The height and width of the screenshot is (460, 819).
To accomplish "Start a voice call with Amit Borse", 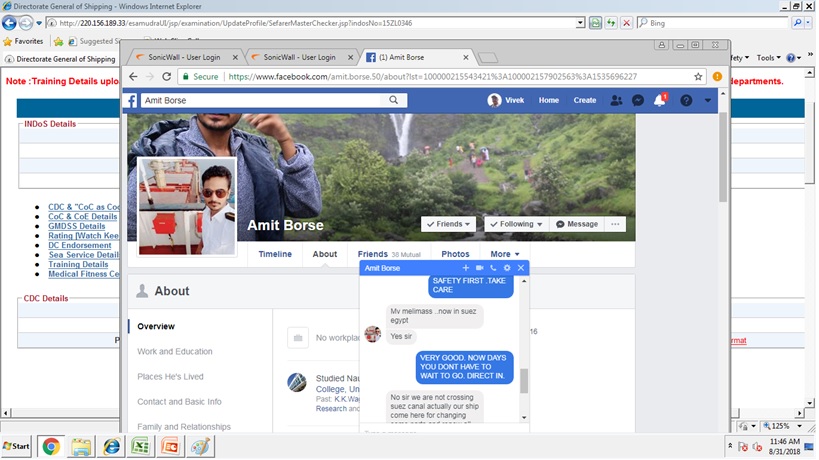I will click(493, 269).
